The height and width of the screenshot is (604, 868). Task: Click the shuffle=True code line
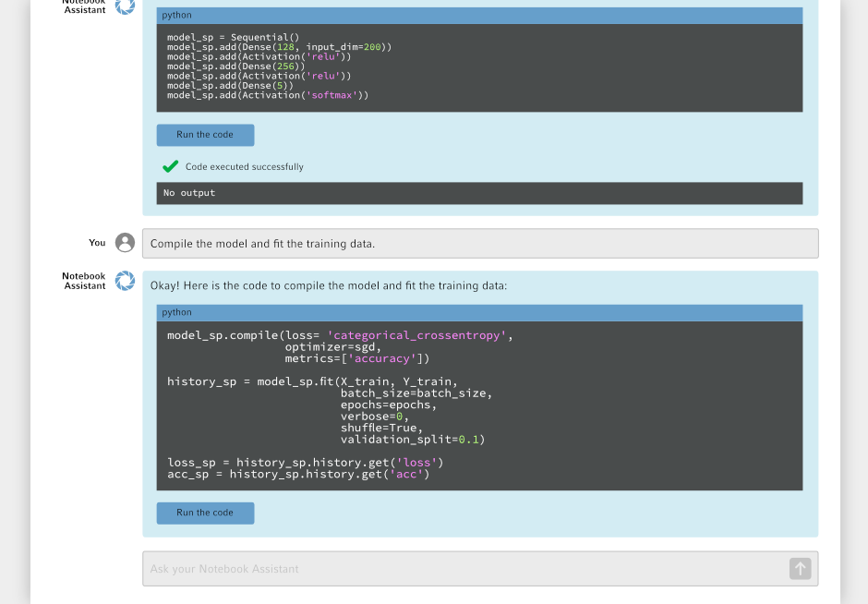tap(381, 428)
